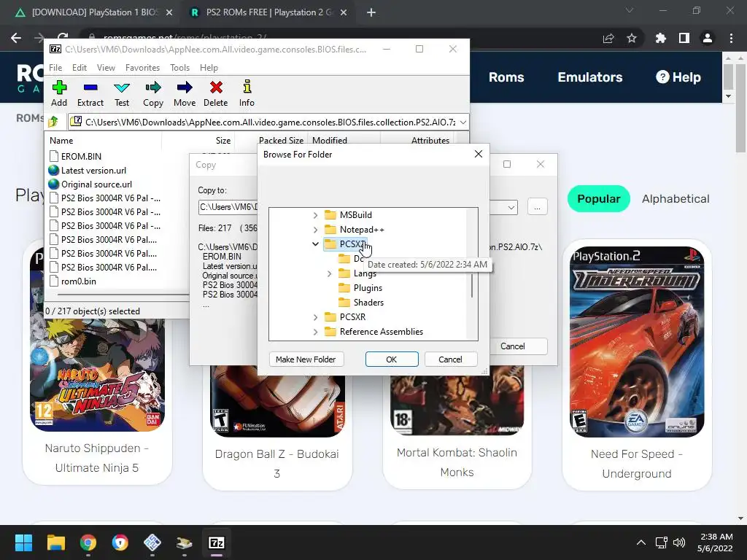Open File Explorer from the taskbar
Viewport: 747px width, 560px height.
[55, 542]
